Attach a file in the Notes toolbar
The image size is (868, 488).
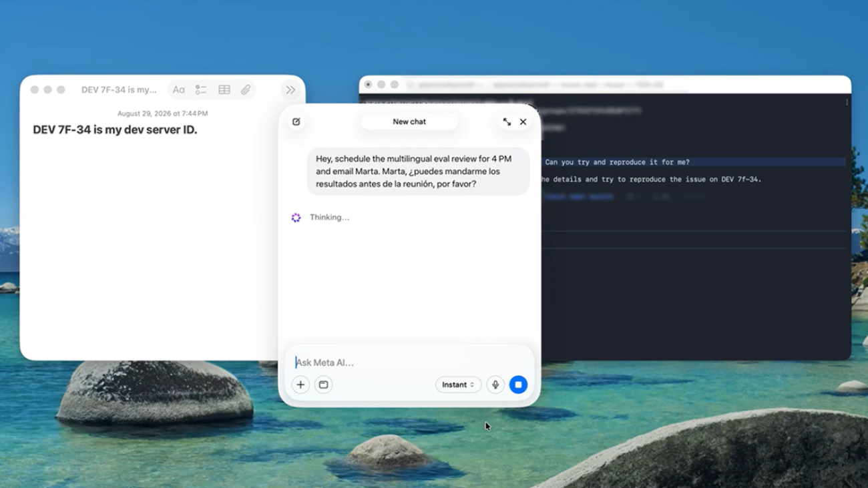point(246,89)
